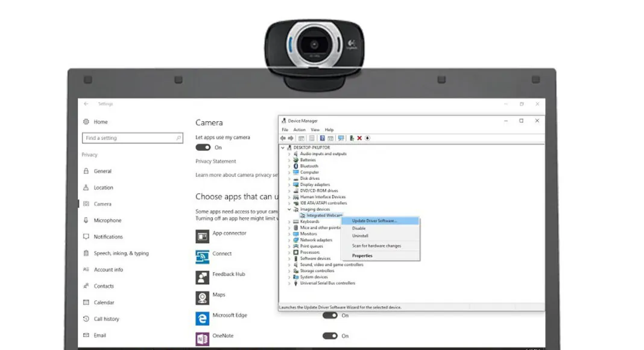Open Microphone privacy settings in sidebar
Screen dimensions: 644x350
click(x=107, y=220)
